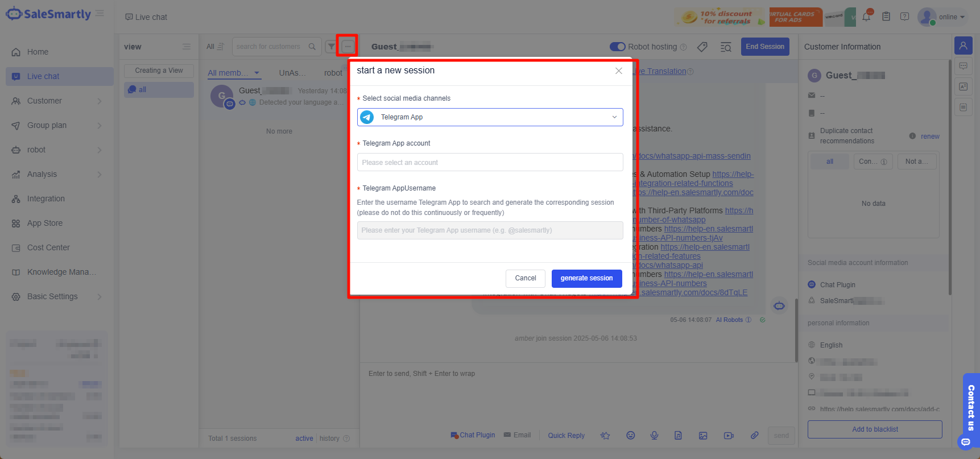Click the Quick Reply link
980x459 pixels.
(566, 436)
